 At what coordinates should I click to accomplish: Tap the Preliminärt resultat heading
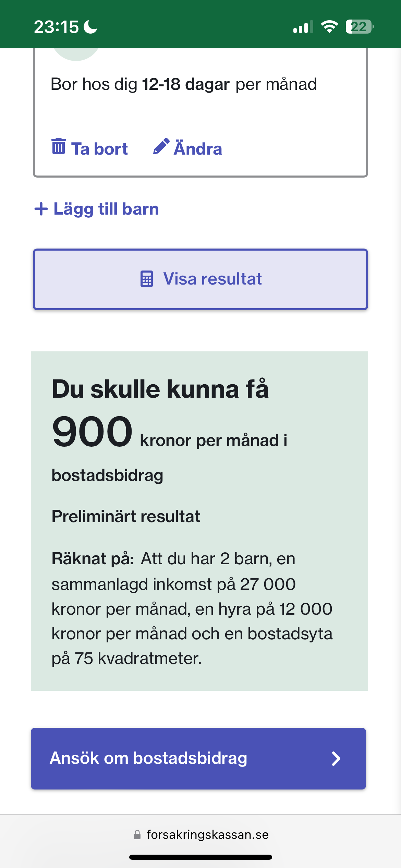click(126, 516)
